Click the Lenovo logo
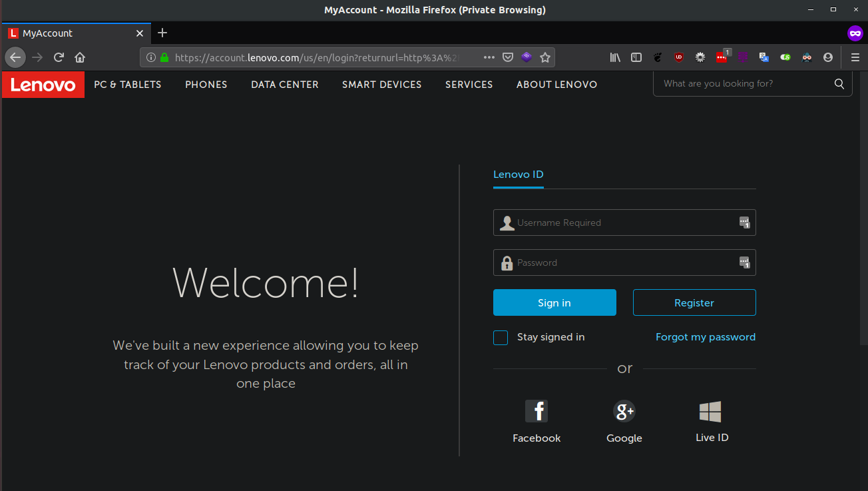The width and height of the screenshot is (868, 491). (x=43, y=85)
